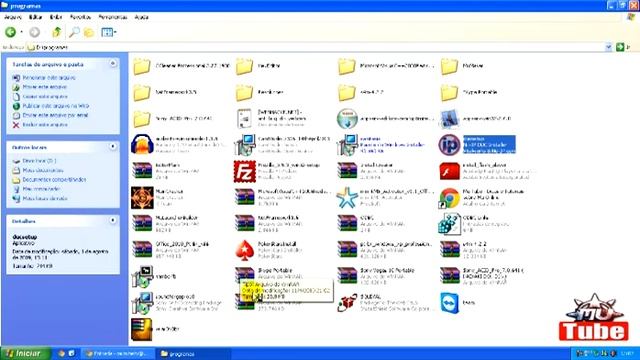This screenshot has height=360, width=640.
Task: Select the setup computer icon beside FileZilla
Action: [244, 144]
